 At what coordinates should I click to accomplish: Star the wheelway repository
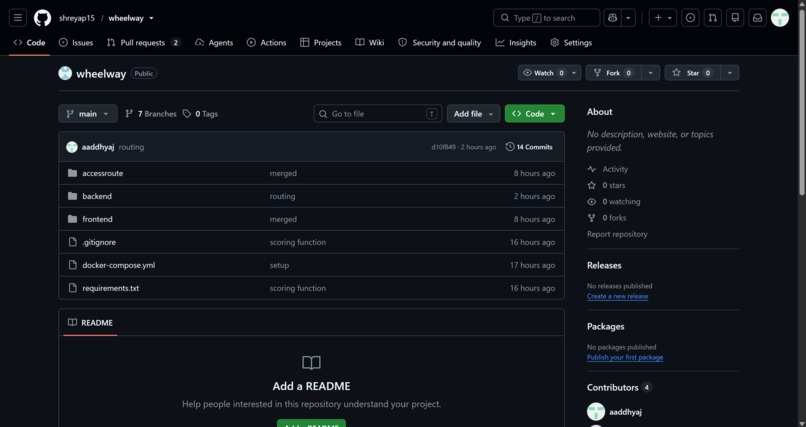click(x=692, y=73)
